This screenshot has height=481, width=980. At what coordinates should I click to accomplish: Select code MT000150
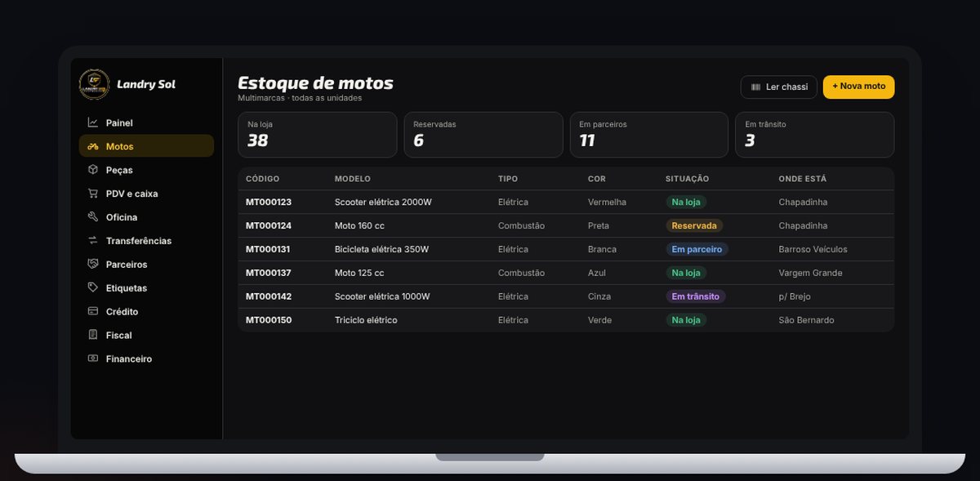pyautogui.click(x=269, y=320)
